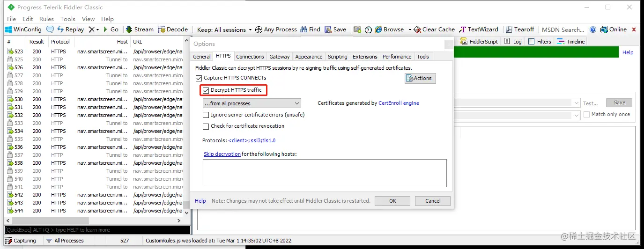Clear Cache from the toolbar
The height and width of the screenshot is (249, 644).
(x=434, y=29)
